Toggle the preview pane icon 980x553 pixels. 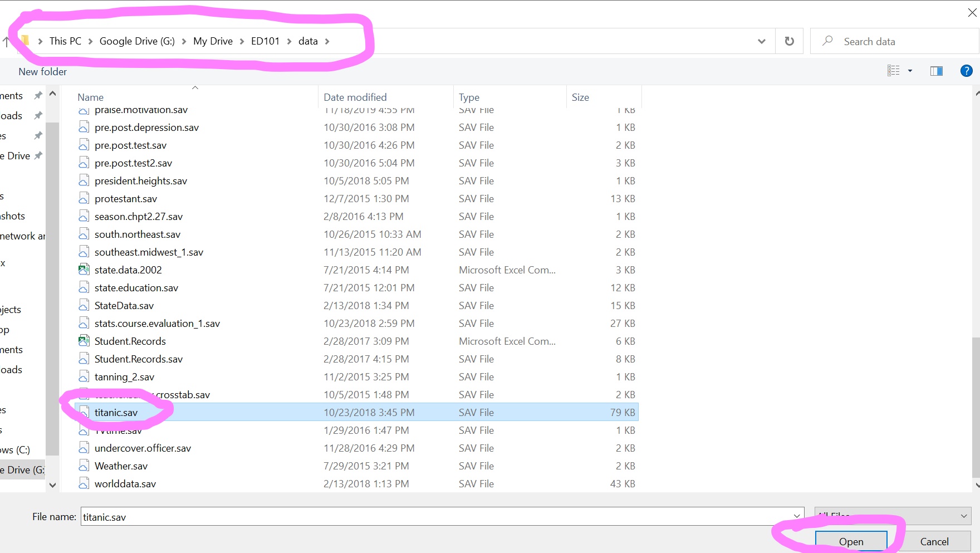click(936, 71)
